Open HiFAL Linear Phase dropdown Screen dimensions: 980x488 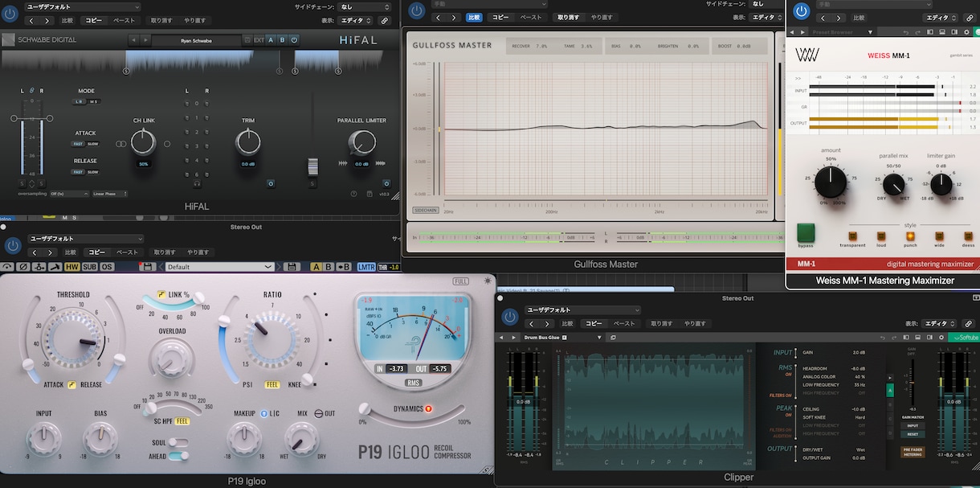109,194
